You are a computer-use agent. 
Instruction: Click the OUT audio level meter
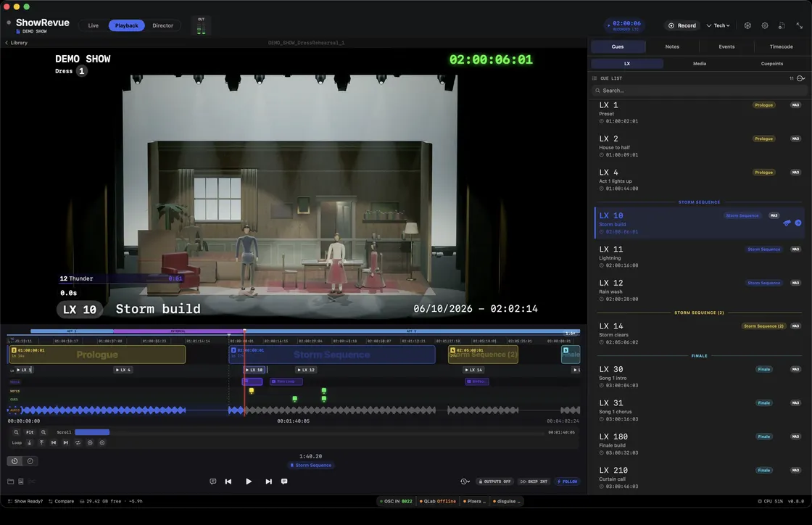(x=201, y=26)
